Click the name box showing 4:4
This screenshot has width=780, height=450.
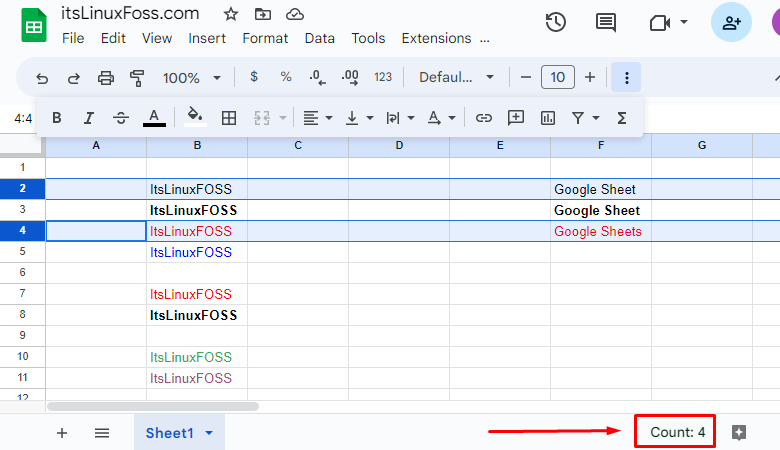(23, 118)
